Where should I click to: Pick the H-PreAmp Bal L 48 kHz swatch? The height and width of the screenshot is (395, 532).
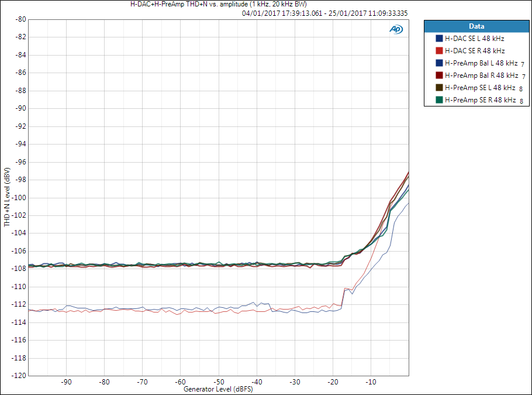tap(440, 63)
